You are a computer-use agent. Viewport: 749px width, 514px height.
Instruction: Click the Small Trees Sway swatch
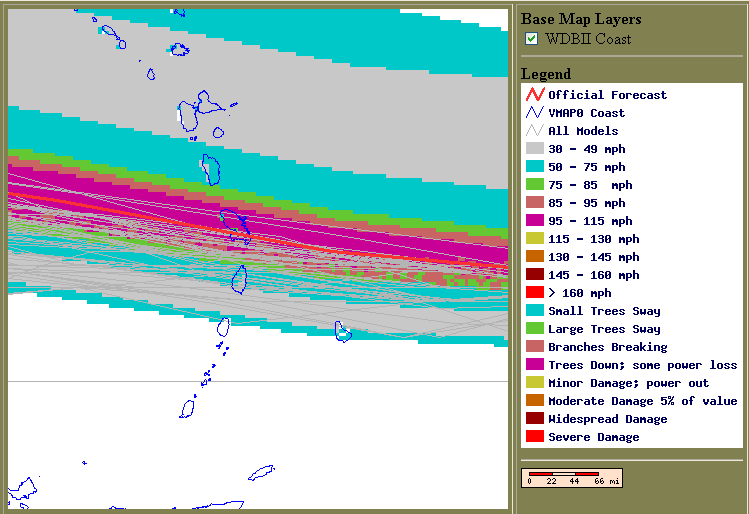pyautogui.click(x=535, y=311)
